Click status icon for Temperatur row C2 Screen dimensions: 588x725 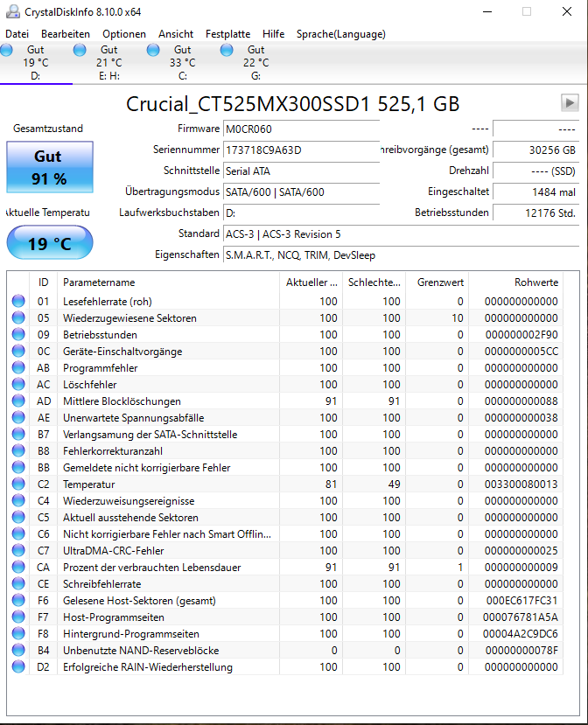tap(18, 484)
